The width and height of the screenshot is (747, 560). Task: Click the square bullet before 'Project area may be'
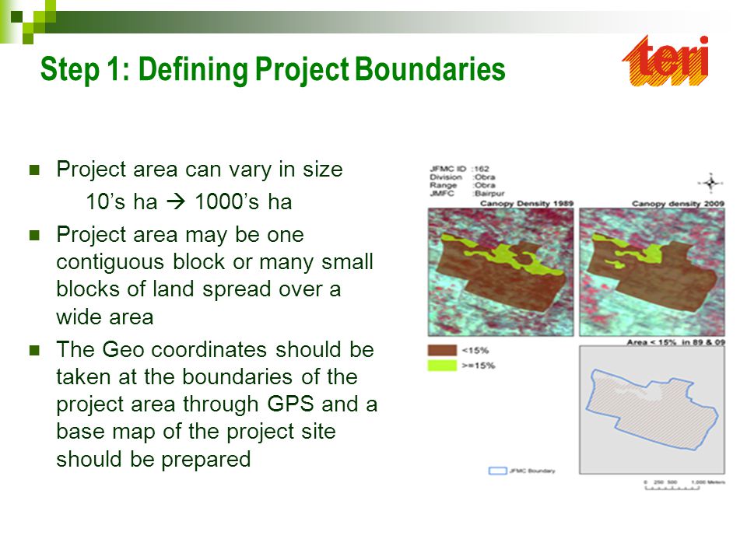pos(34,235)
